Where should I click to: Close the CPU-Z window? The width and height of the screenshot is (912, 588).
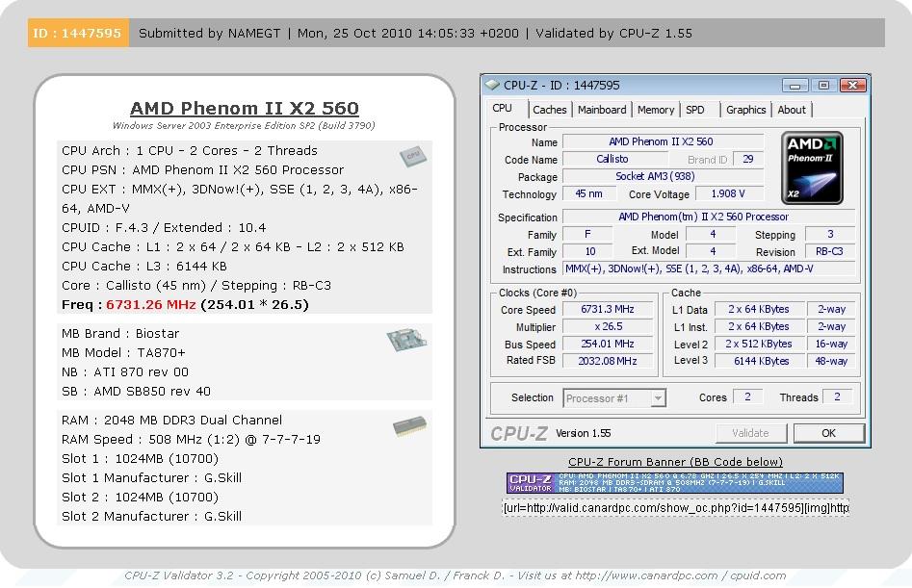point(852,86)
